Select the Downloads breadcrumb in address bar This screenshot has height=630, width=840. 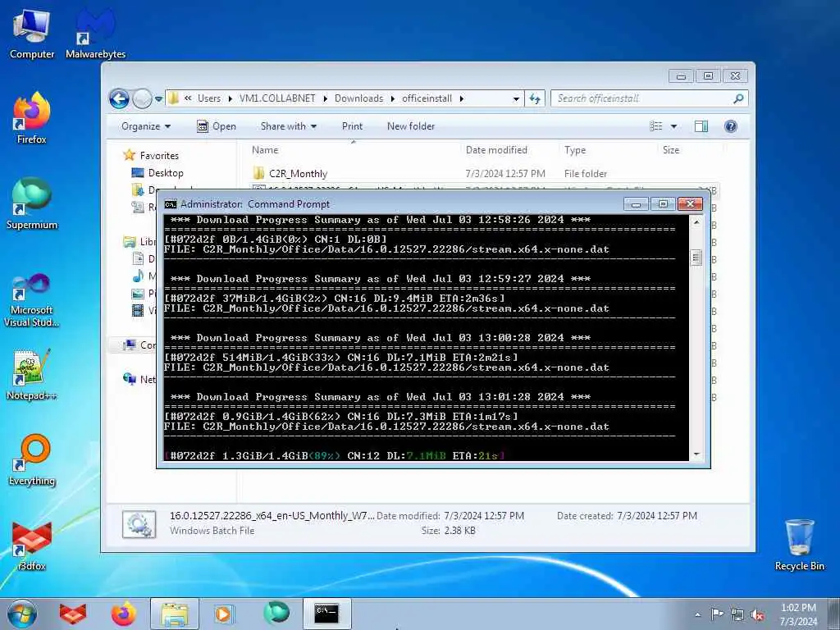click(x=359, y=98)
